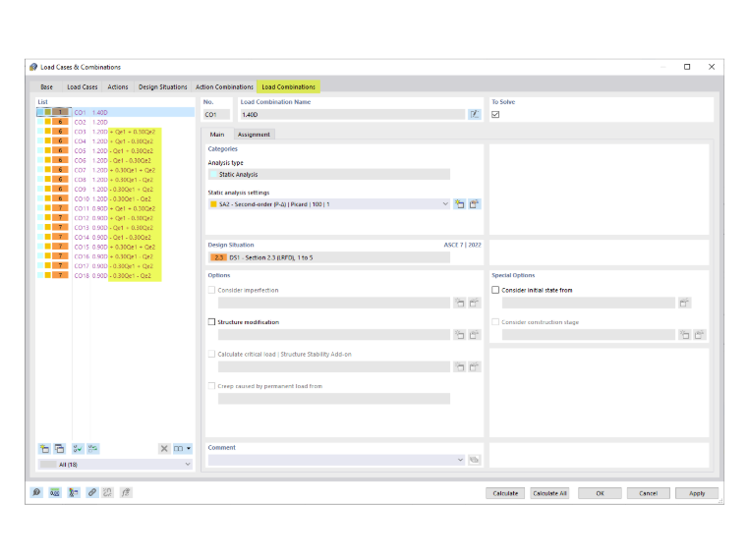747x560 pixels.
Task: Enable Consider imperfection checkbox
Action: coord(211,290)
